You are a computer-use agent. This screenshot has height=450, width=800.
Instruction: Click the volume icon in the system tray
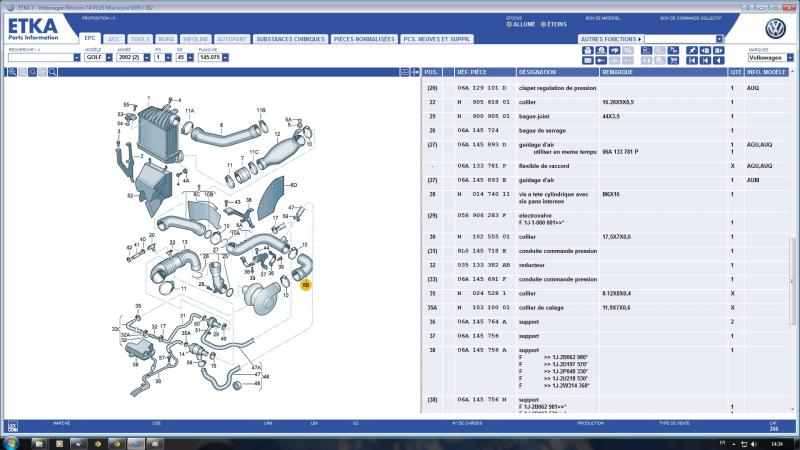(x=754, y=444)
